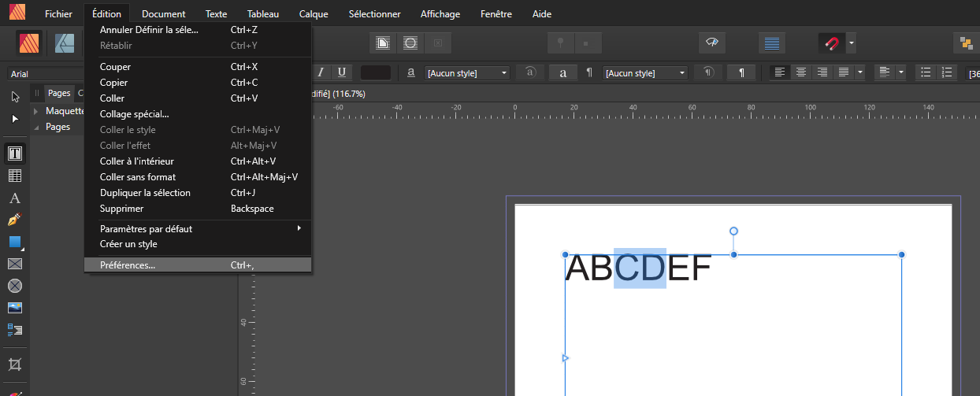Image resolution: width=980 pixels, height=396 pixels.
Task: Click text frame top-right corner handle
Action: click(x=902, y=254)
